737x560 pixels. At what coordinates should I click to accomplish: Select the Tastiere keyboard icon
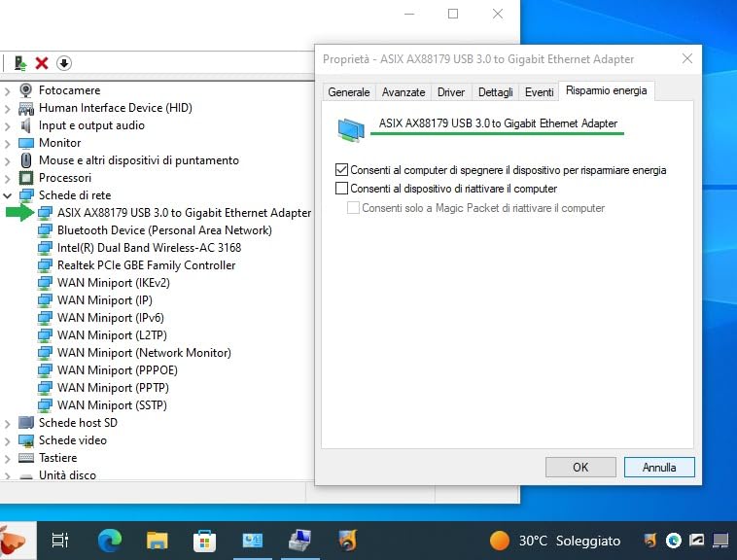click(x=26, y=458)
